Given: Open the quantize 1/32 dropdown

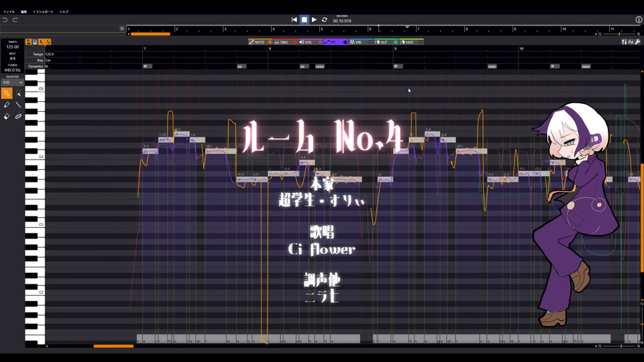Looking at the screenshot, I should 12,82.
